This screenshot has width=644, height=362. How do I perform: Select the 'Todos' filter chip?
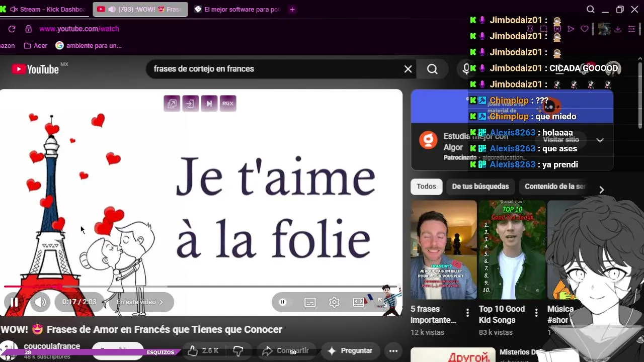426,187
